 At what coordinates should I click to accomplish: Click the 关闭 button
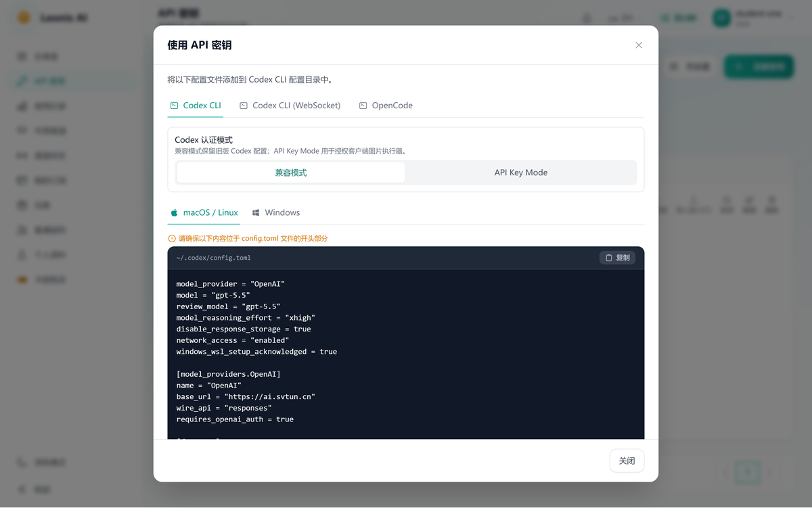(x=627, y=461)
